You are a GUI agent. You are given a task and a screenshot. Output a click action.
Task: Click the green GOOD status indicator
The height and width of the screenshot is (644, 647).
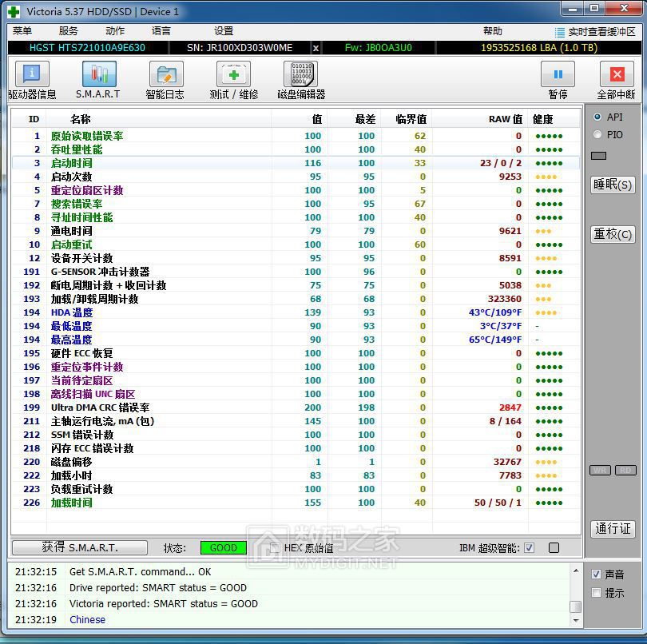coord(223,548)
